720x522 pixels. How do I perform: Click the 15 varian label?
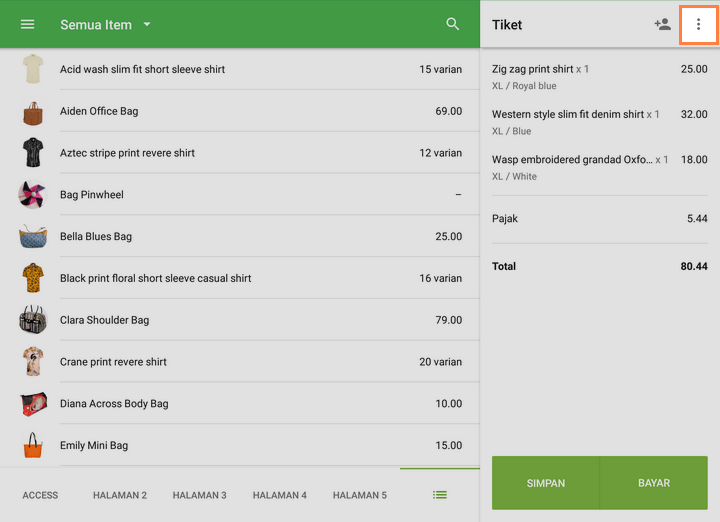[x=440, y=69]
